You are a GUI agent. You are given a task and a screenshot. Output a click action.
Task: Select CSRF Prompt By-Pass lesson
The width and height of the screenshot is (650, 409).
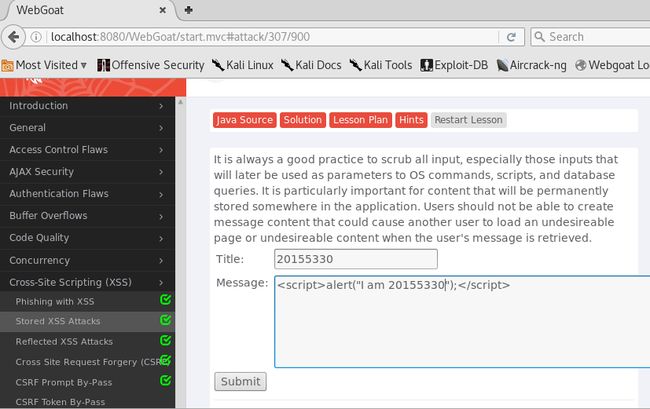coord(63,382)
